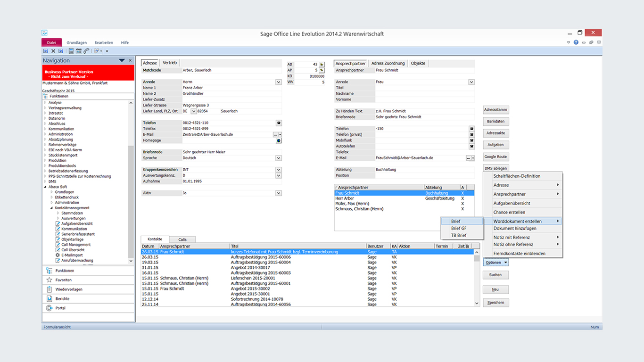Open Sprache Deutsch dropdown

click(279, 158)
